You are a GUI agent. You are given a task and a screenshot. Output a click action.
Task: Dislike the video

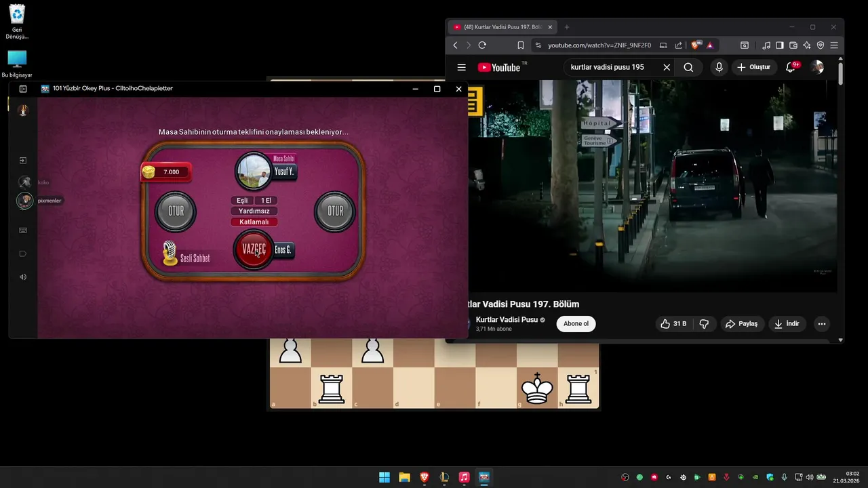pos(704,324)
